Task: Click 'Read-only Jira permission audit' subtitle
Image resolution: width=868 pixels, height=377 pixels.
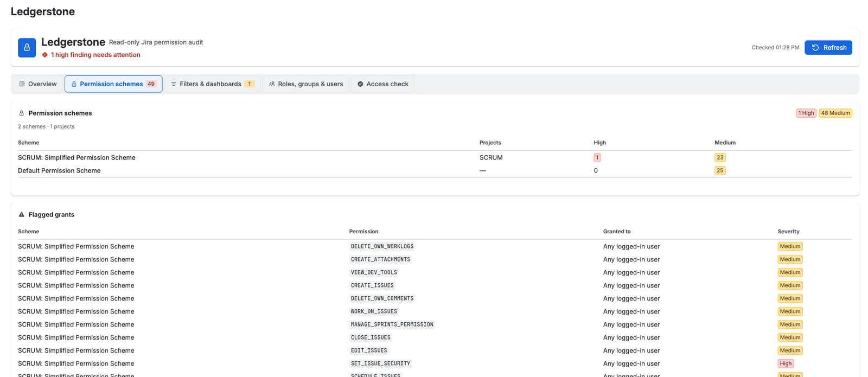Action: pos(156,42)
